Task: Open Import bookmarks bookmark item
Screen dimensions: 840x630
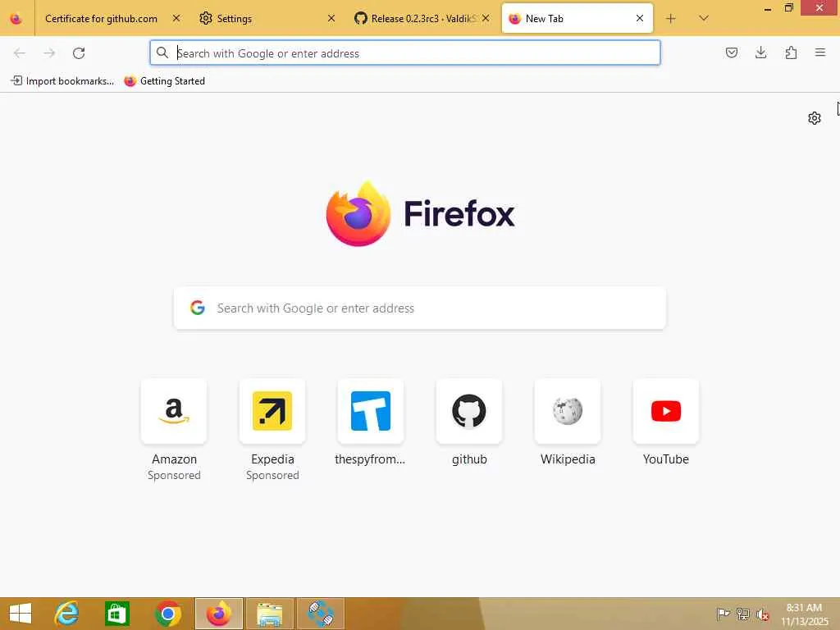Action: (62, 81)
